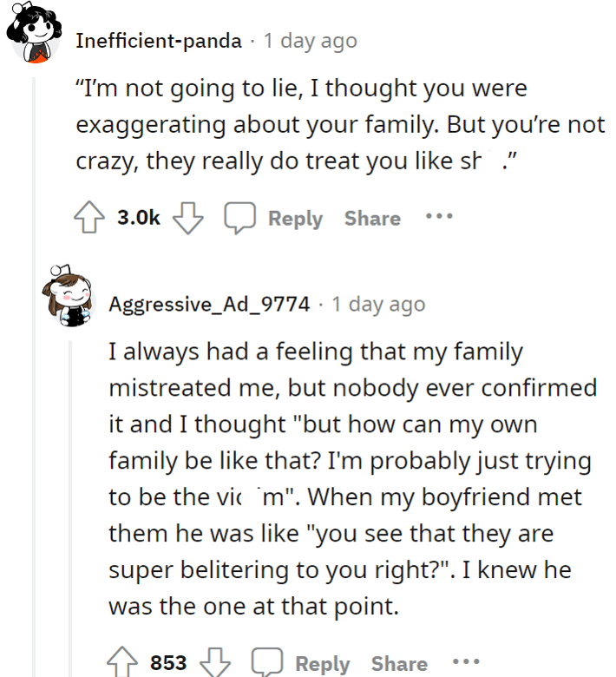The width and height of the screenshot is (616, 677).
Task: Open more options on Inefficient-panda's comment
Action: point(439,216)
